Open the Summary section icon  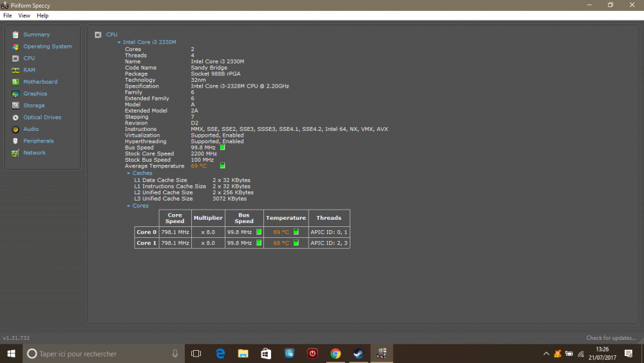tap(15, 35)
